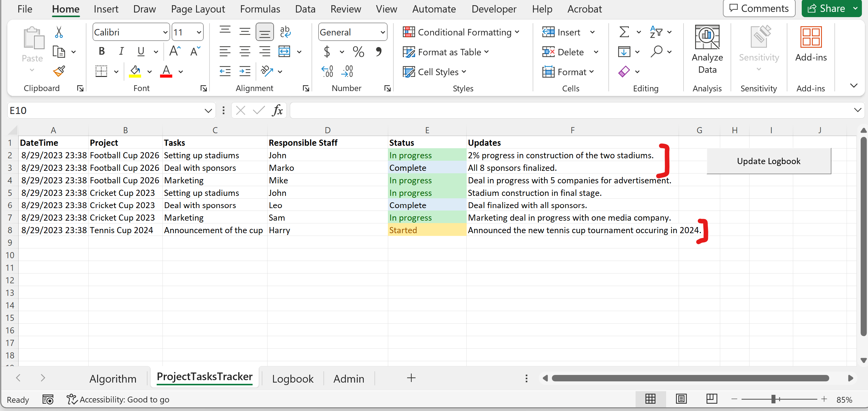868x411 pixels.
Task: Click the Cut scissors icon
Action: pyautogui.click(x=59, y=32)
